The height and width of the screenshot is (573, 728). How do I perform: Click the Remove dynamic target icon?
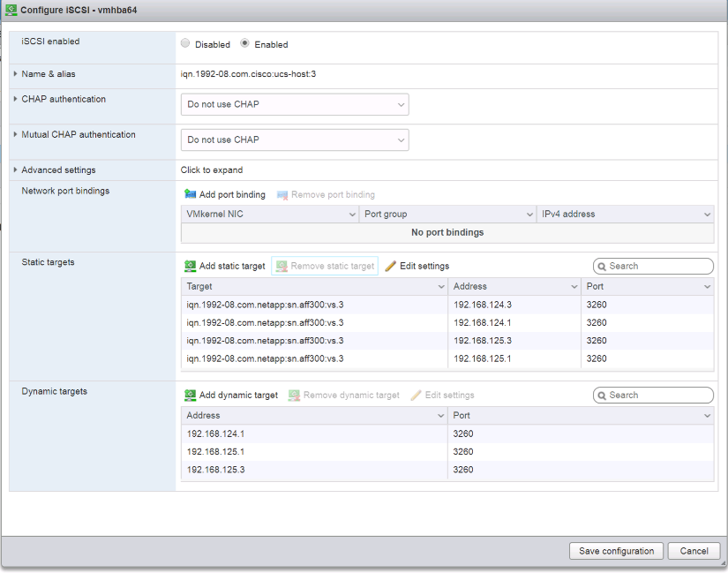(x=295, y=396)
